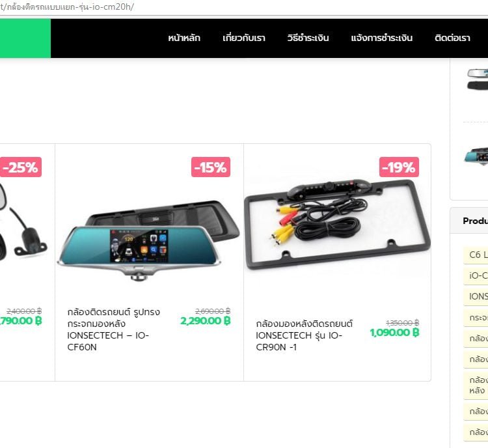Open the top sidebar mirror camera thumbnail
Image resolution: width=488 pixels, height=448 pixels.
(478, 79)
